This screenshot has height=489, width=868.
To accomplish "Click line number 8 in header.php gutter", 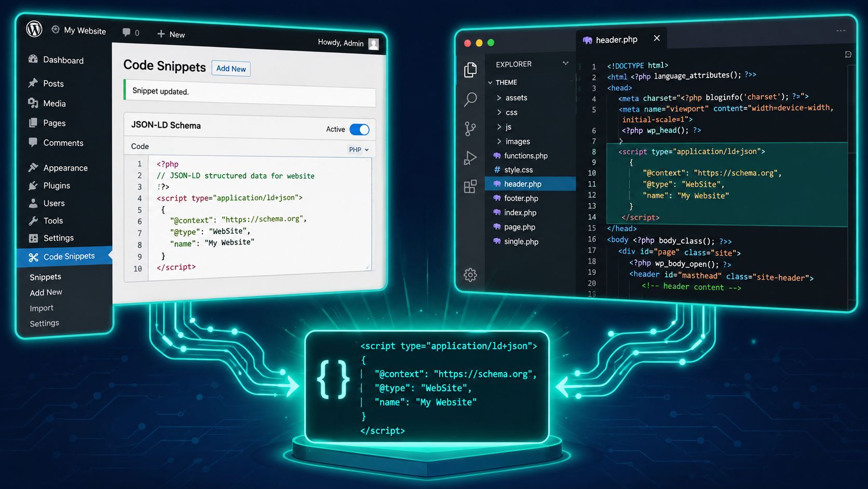I will (594, 152).
